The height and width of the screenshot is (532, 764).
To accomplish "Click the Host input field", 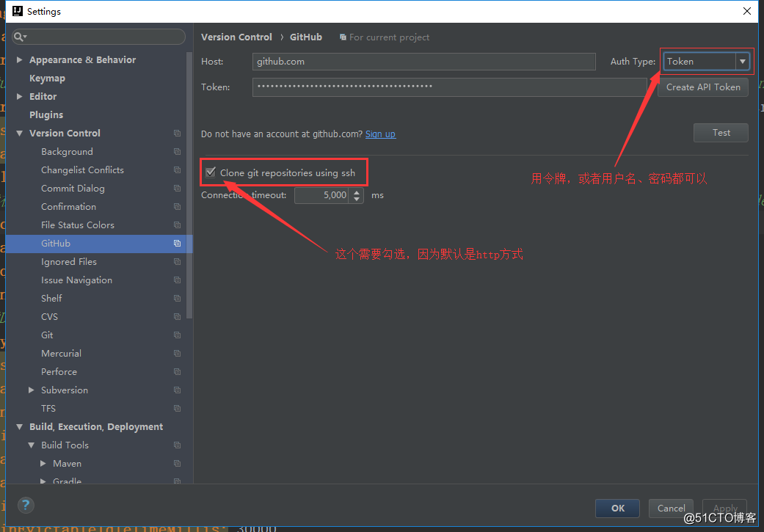I will (x=424, y=62).
